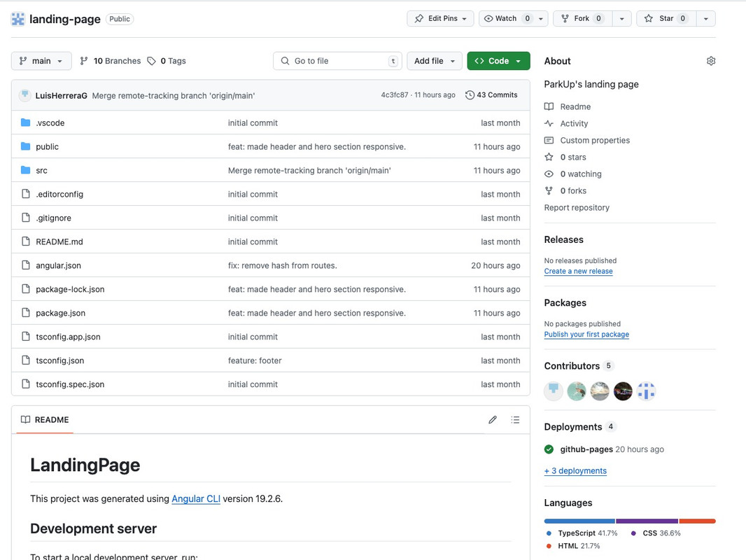Click Report repository link
746x560 pixels.
pyautogui.click(x=577, y=207)
